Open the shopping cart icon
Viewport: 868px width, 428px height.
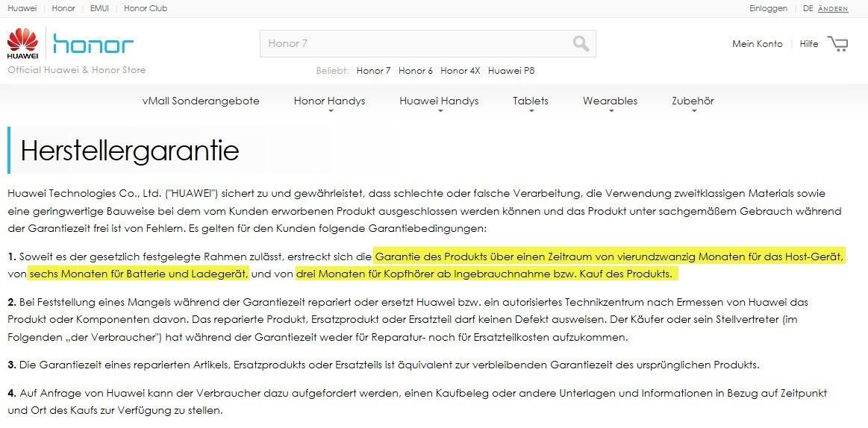click(837, 44)
